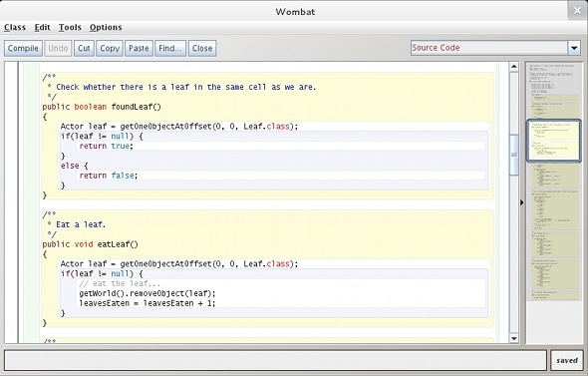Click the vertical scrollbar thumb
588x376 pixels.
(x=513, y=155)
